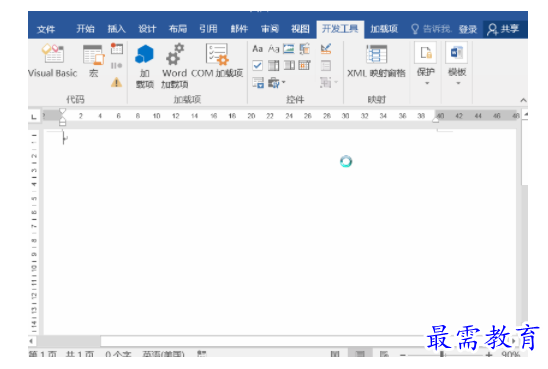Click the language indicator in status bar

click(x=164, y=354)
